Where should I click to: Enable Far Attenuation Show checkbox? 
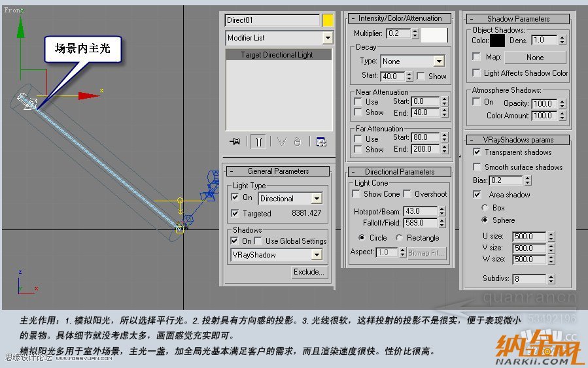(x=358, y=149)
